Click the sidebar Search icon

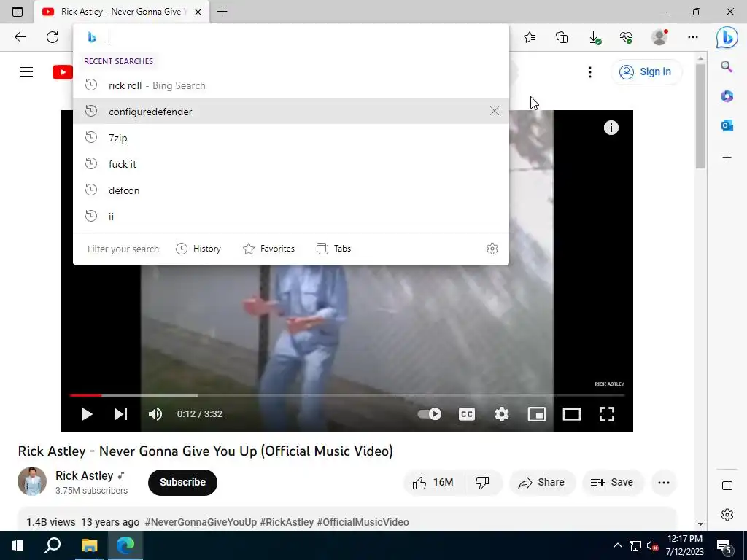pyautogui.click(x=727, y=66)
